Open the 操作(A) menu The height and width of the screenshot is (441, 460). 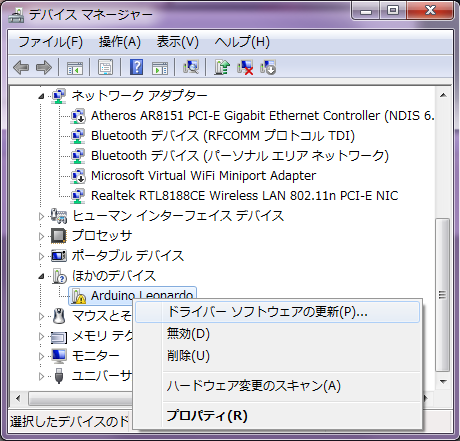(120, 42)
